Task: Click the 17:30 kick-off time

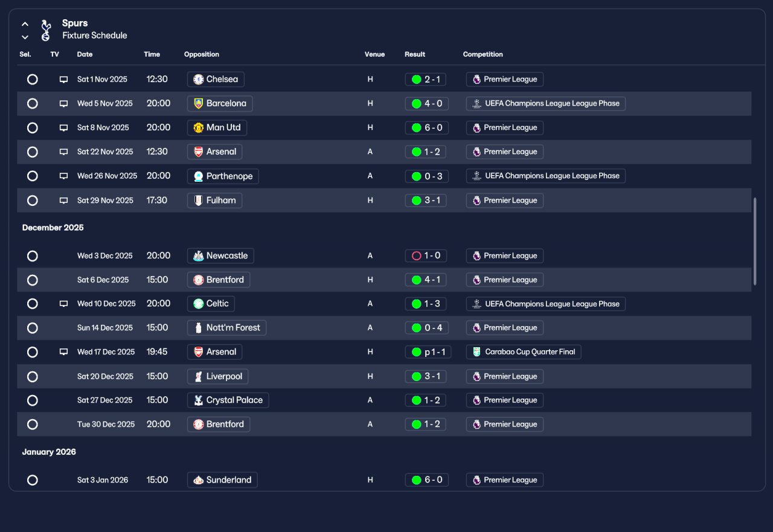Action: click(x=157, y=200)
